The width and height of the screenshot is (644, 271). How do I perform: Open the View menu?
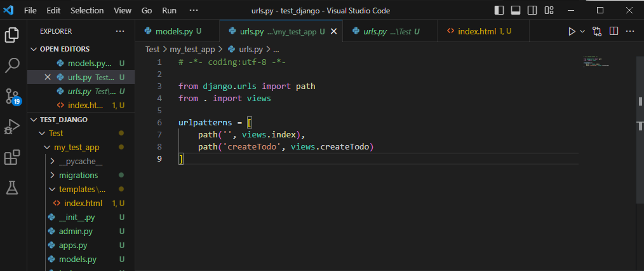coord(123,11)
